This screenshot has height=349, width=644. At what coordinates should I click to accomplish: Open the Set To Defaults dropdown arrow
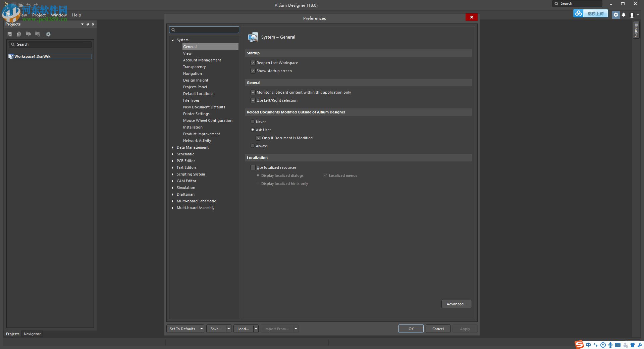(x=202, y=329)
